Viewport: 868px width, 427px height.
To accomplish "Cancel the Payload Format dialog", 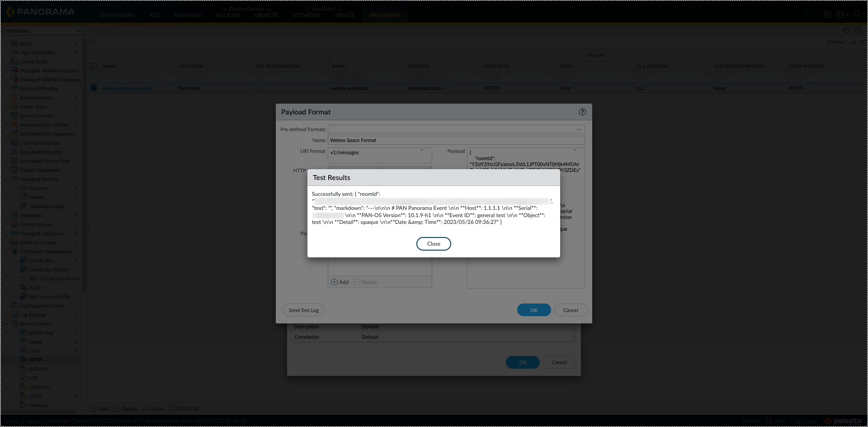I will tap(571, 310).
